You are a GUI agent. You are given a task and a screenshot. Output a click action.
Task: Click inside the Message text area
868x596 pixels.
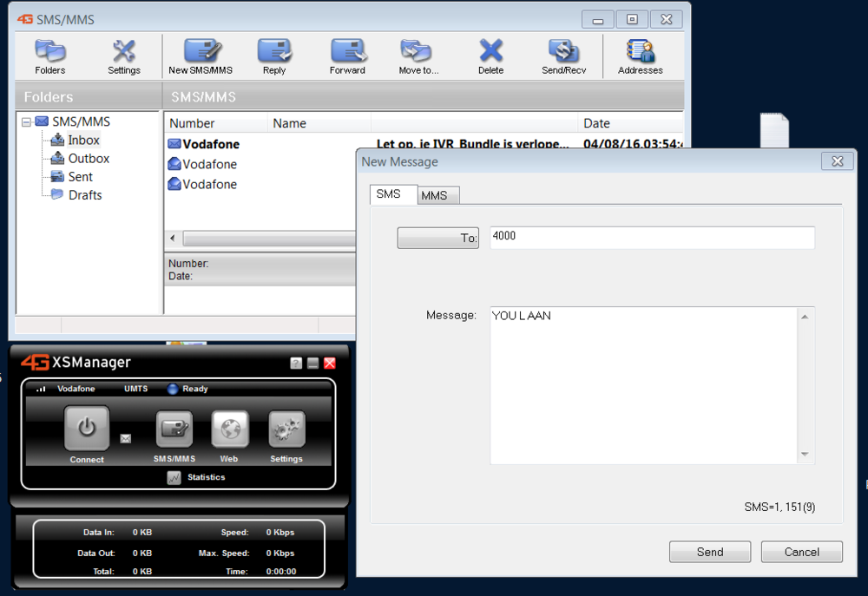pyautogui.click(x=643, y=385)
